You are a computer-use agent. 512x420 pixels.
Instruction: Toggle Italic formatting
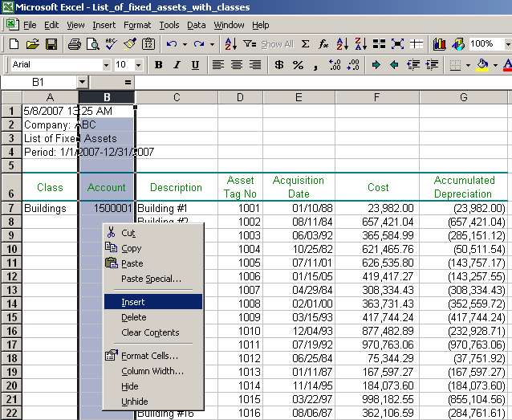point(177,65)
